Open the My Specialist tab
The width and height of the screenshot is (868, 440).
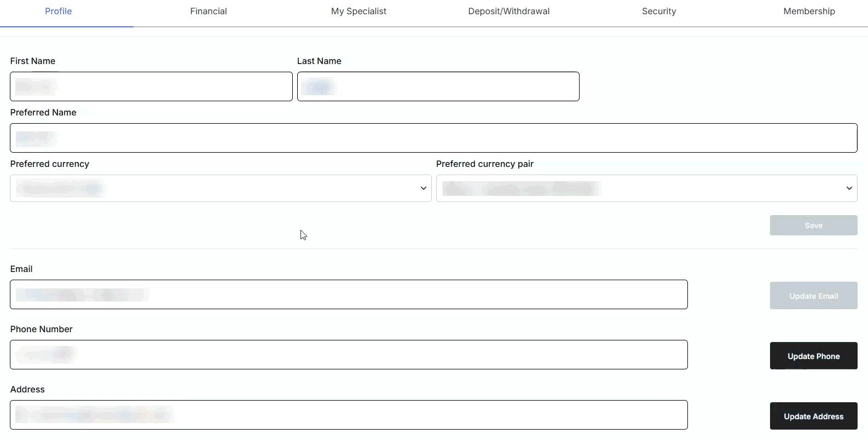358,11
